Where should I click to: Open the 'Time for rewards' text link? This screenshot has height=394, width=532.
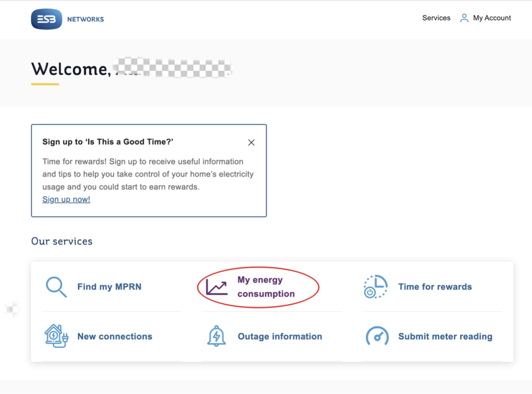pos(435,287)
